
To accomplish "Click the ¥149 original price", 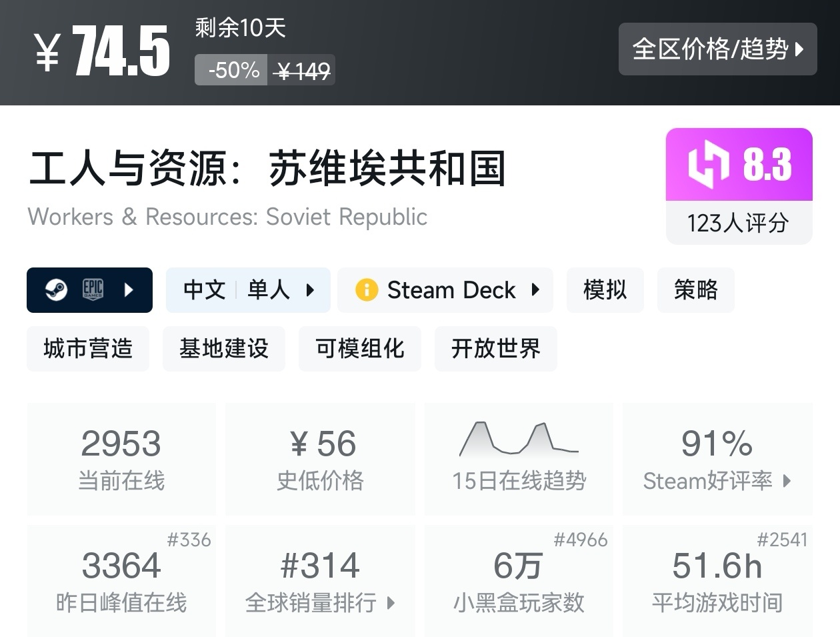I will pyautogui.click(x=301, y=70).
